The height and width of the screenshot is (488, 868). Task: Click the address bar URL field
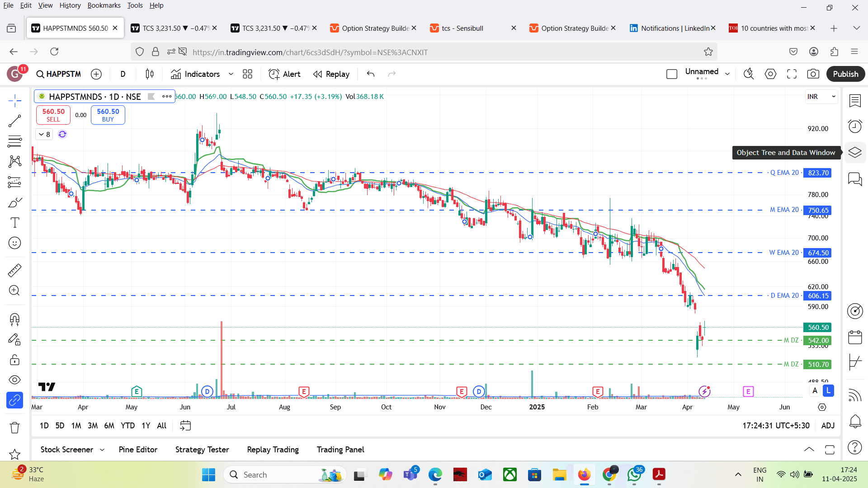click(x=424, y=52)
